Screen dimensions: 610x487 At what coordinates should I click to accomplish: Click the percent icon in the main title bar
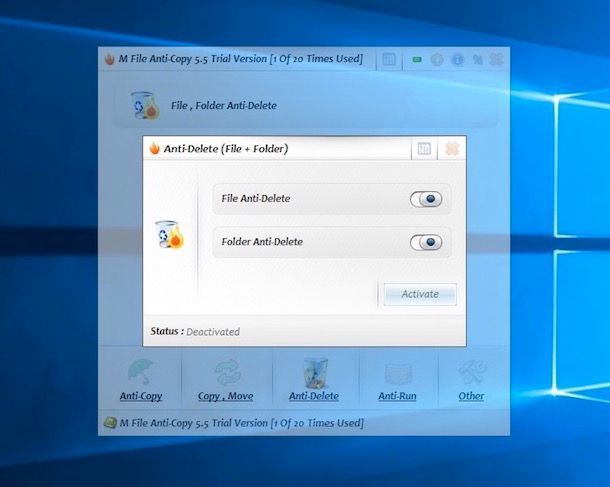coord(477,60)
